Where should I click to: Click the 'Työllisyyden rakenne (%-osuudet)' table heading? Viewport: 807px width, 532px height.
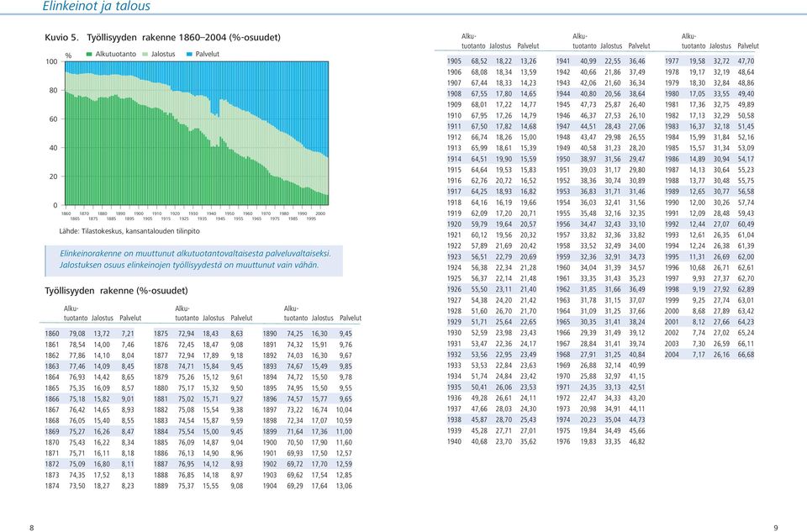pos(116,291)
